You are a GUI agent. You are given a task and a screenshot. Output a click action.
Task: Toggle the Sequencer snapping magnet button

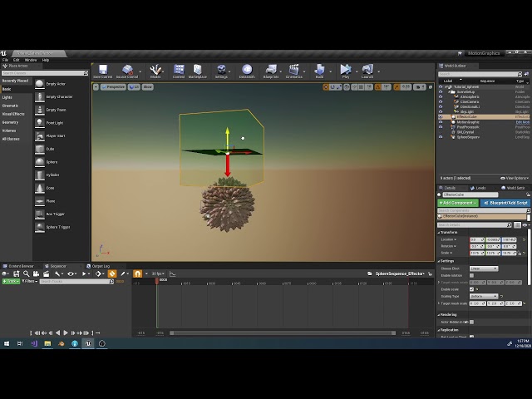(137, 273)
